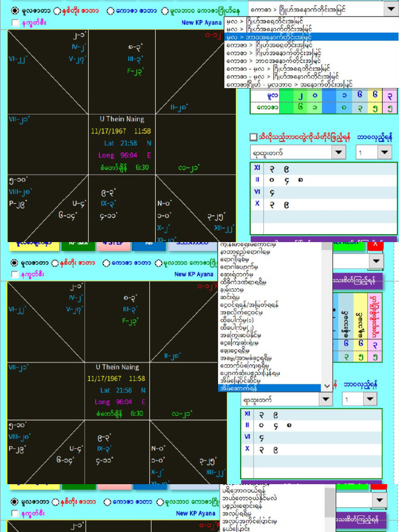Enable the သိလိုသည့်ဘာဝတွဲကိုယ်တိုင်ဖြည့်ရန် checkbox

coord(253,137)
